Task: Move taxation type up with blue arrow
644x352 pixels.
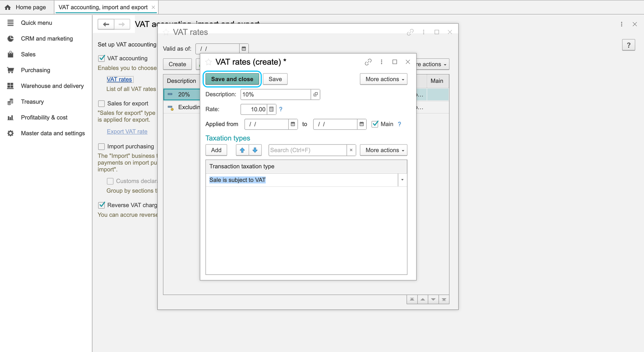Action: point(242,150)
